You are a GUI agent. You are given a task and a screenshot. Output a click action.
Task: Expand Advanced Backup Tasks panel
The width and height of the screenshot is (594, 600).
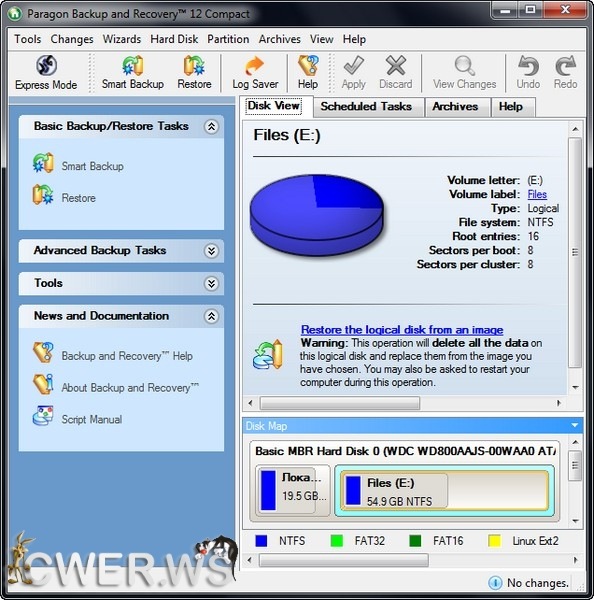[211, 251]
